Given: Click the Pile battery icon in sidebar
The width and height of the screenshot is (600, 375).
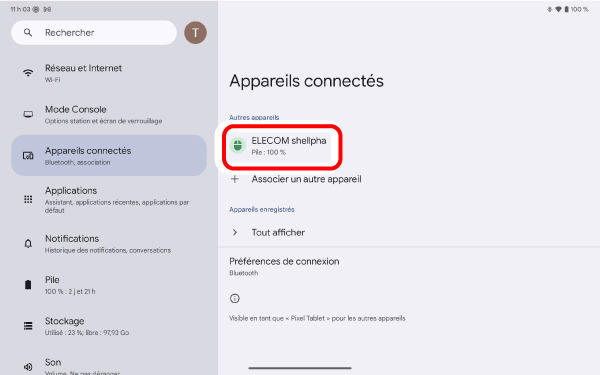Looking at the screenshot, I should 28,285.
